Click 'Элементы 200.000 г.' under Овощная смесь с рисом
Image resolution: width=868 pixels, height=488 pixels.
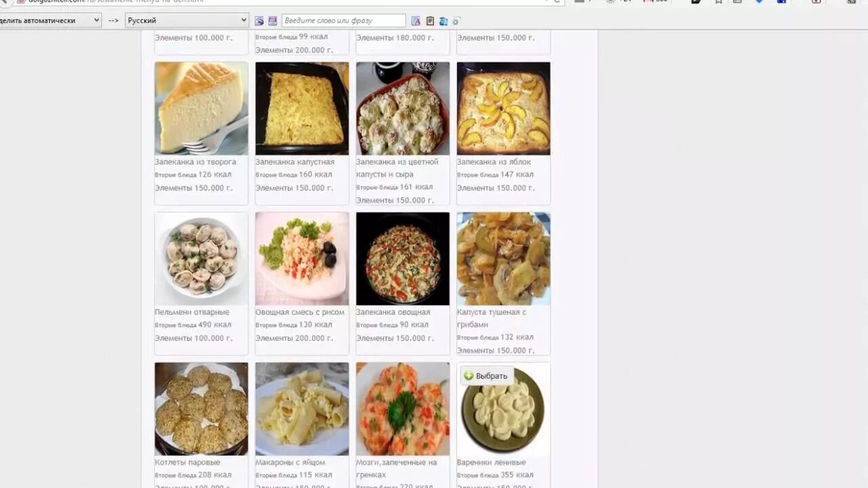[x=294, y=338]
